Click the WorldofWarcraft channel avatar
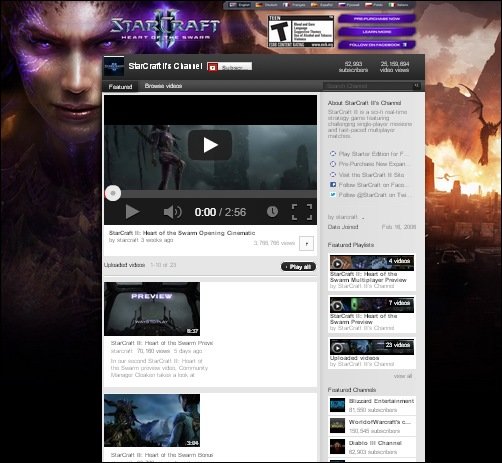The height and width of the screenshot is (463, 502). point(337,426)
